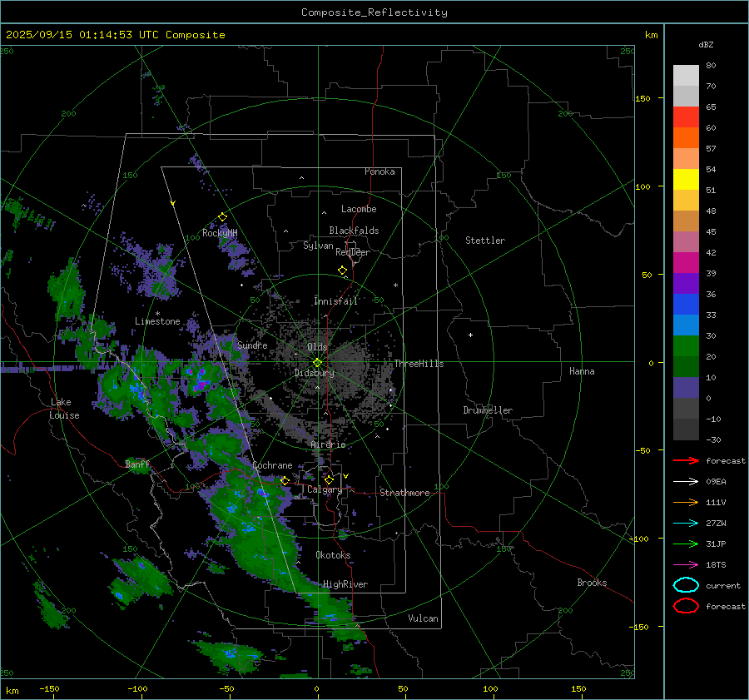
Task: Click the yellow diamond marker above Calgary
Action: pos(329,479)
